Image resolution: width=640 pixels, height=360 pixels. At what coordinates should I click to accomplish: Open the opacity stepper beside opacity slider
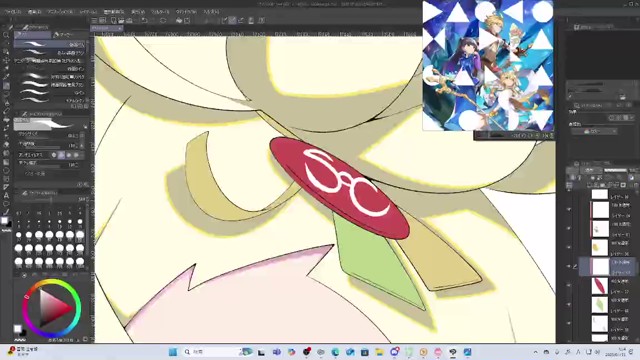[x=82, y=145]
